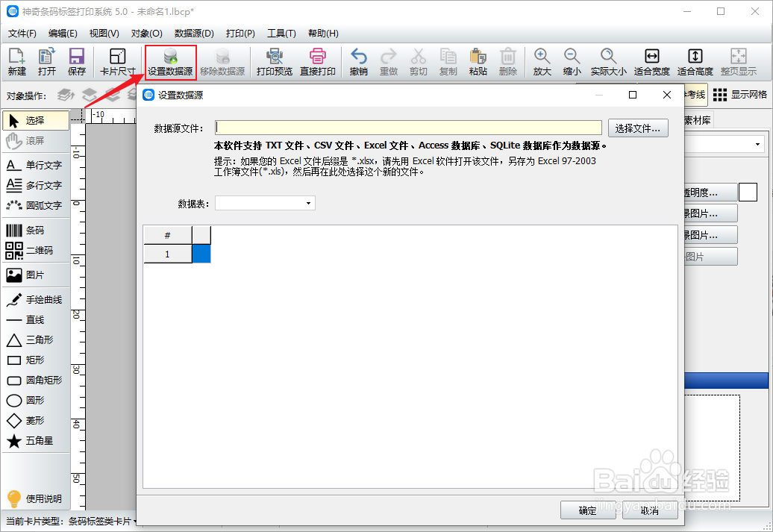
Task: Select the 手绘曲线 freehand tool
Action: (x=36, y=300)
